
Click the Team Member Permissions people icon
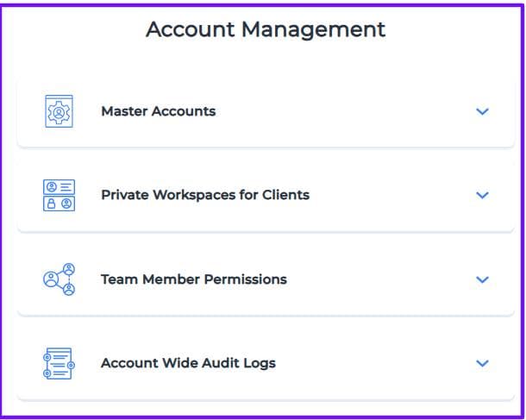59,279
